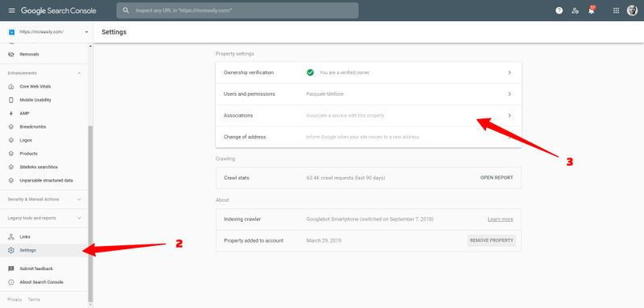644x308 pixels.
Task: Go to Core Web Vitals report
Action: [x=44, y=87]
